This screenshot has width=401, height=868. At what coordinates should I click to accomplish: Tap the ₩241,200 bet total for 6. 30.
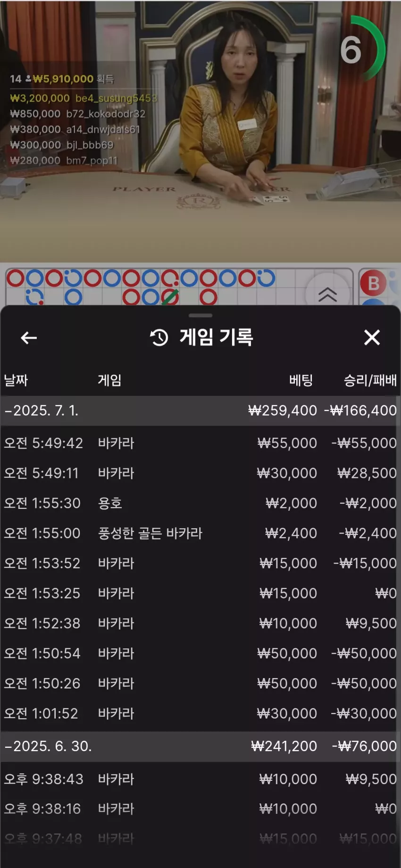click(284, 746)
